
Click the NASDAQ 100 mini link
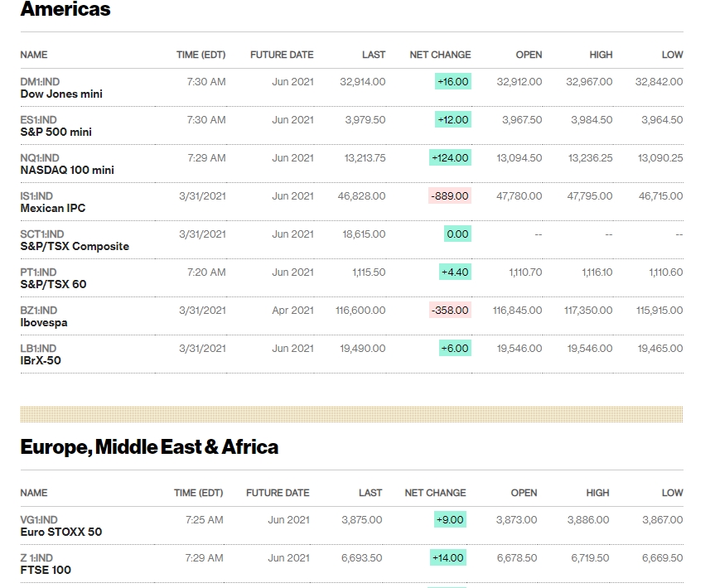pos(67,171)
